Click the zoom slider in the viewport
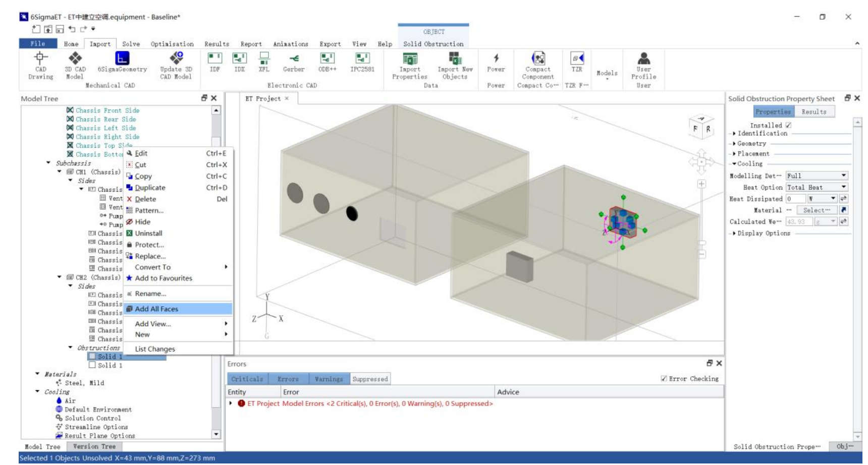 [x=701, y=243]
